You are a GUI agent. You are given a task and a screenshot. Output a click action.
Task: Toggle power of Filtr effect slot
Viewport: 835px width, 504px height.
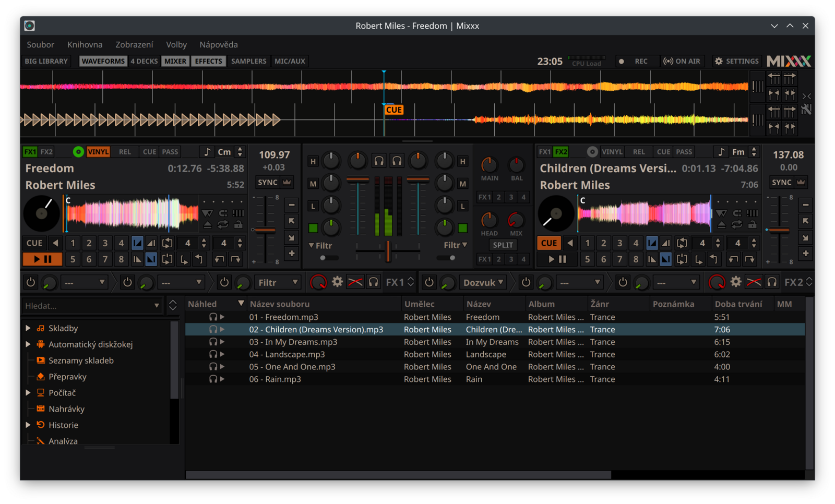click(x=224, y=282)
